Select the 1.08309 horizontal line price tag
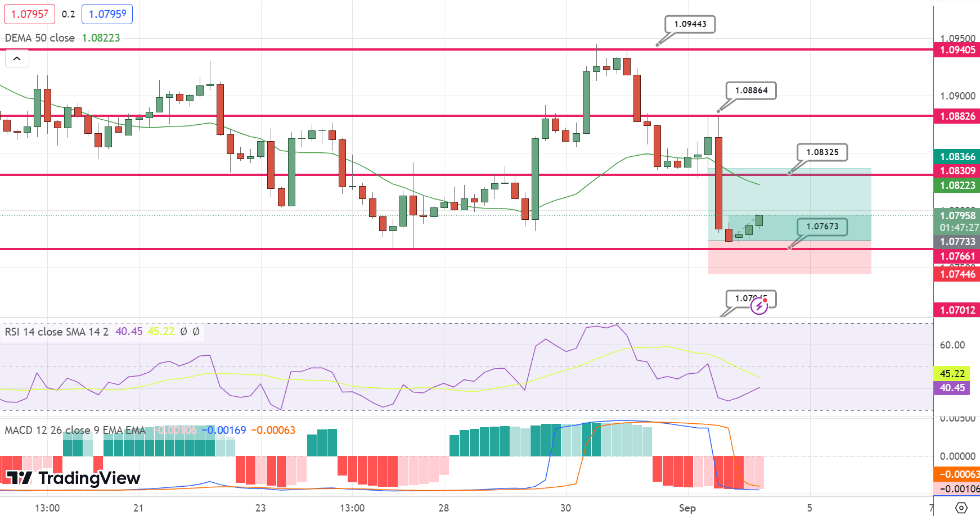 coord(957,171)
